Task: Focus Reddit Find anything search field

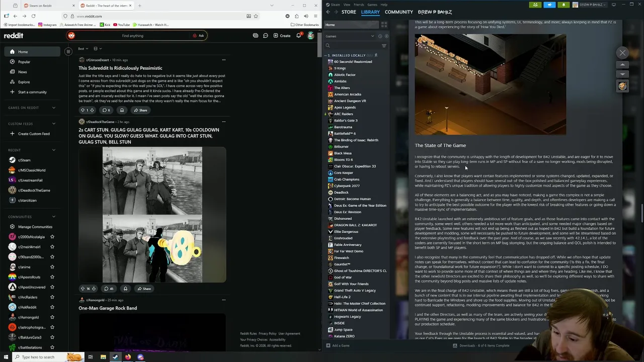Action: pyautogui.click(x=132, y=36)
